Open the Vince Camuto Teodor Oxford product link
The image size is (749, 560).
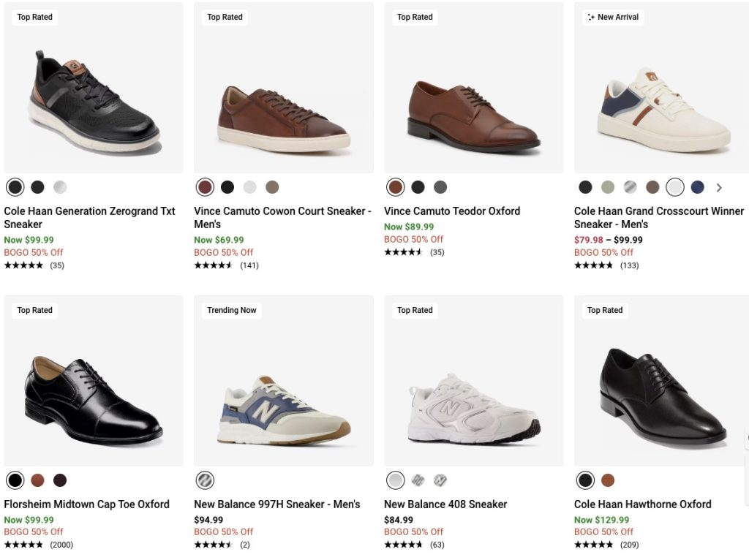452,211
